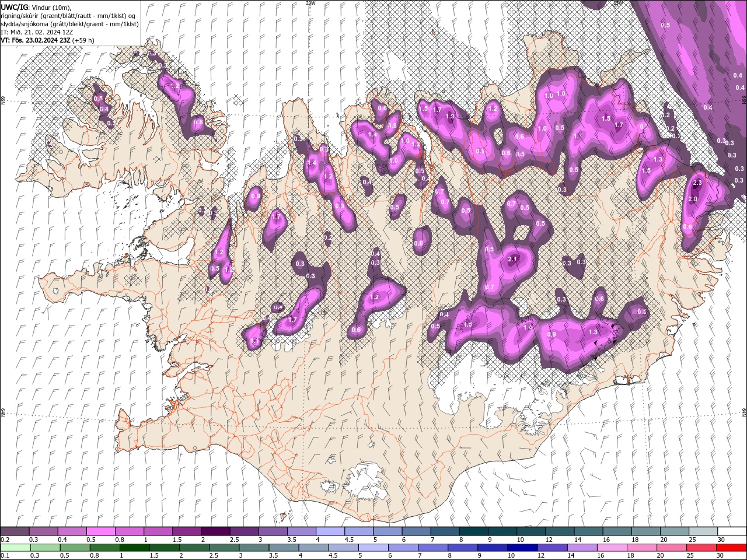Click the 15W longitude label
Viewport: 747px width, 560px height.
(618, 3)
